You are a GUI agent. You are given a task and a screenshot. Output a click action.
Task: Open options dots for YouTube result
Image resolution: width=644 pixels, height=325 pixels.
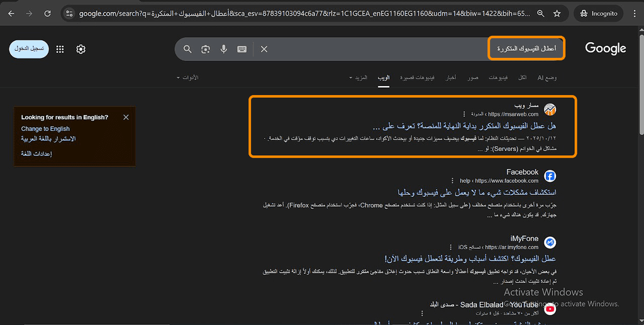coord(422,313)
